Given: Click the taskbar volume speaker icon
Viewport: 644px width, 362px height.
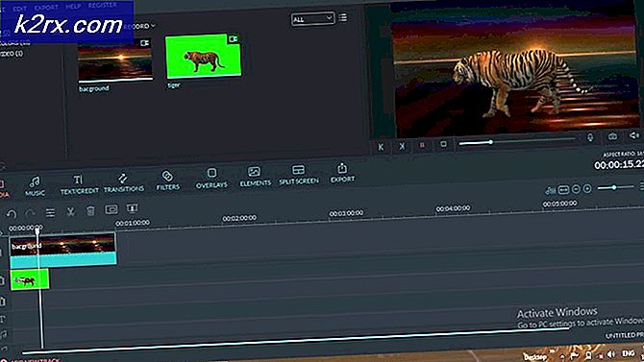Looking at the screenshot, I should coord(610,354).
